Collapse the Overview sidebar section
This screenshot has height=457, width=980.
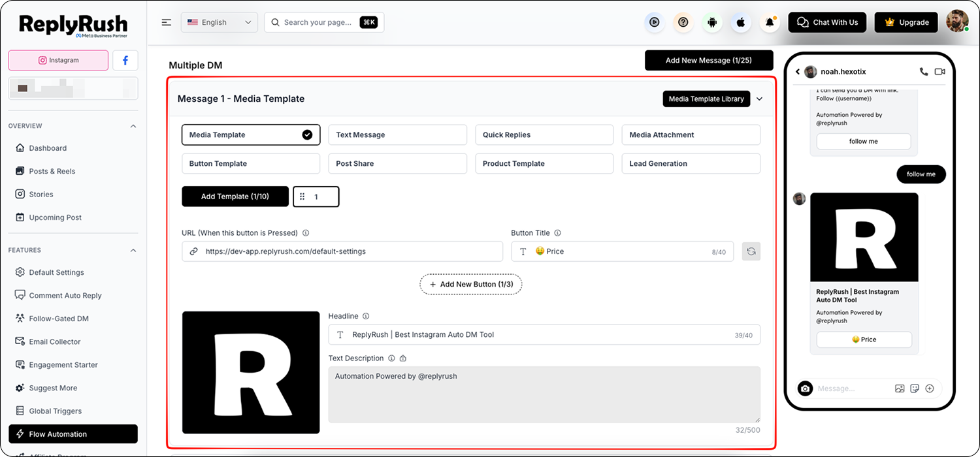coord(133,126)
